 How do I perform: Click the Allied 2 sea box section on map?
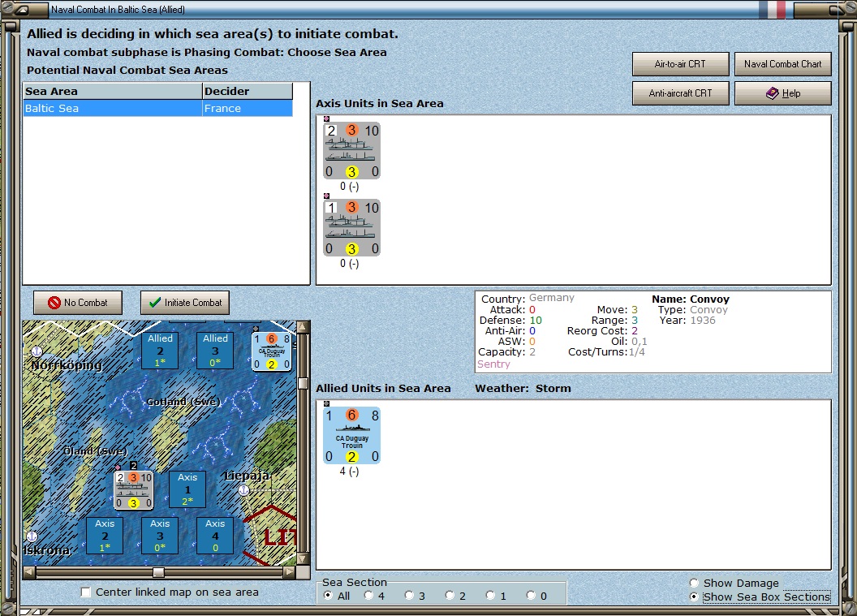[160, 351]
